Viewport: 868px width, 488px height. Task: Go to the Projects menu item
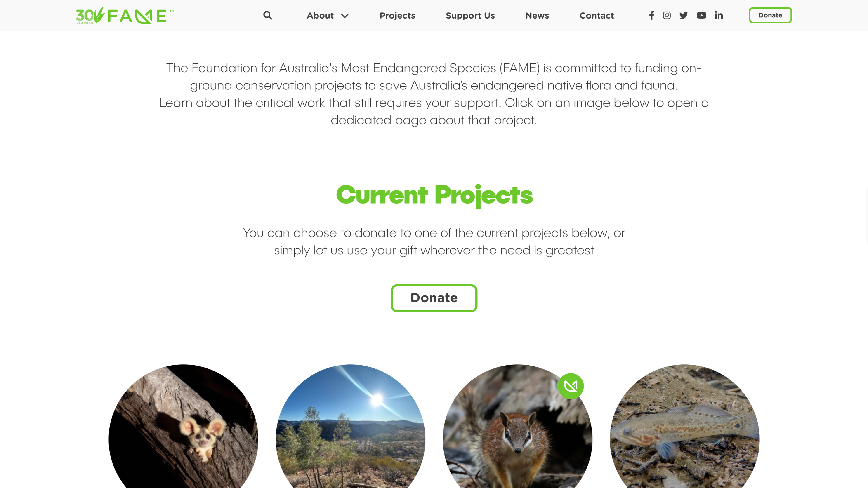click(397, 16)
